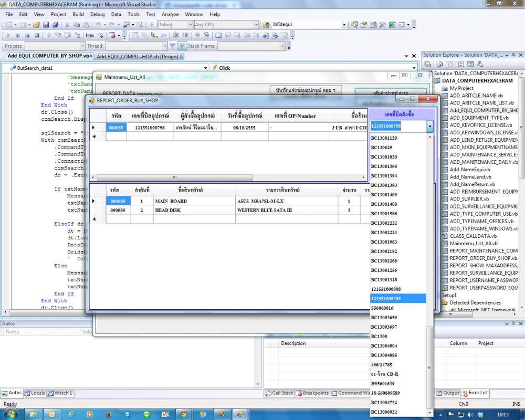The width and height of the screenshot is (525, 420).
Task: Open the Debug menu
Action: (98, 14)
